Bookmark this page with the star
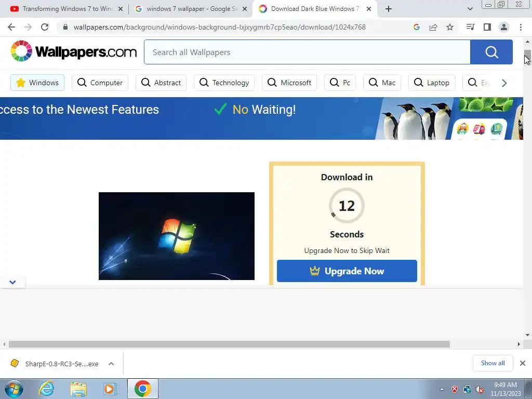 pos(450,27)
